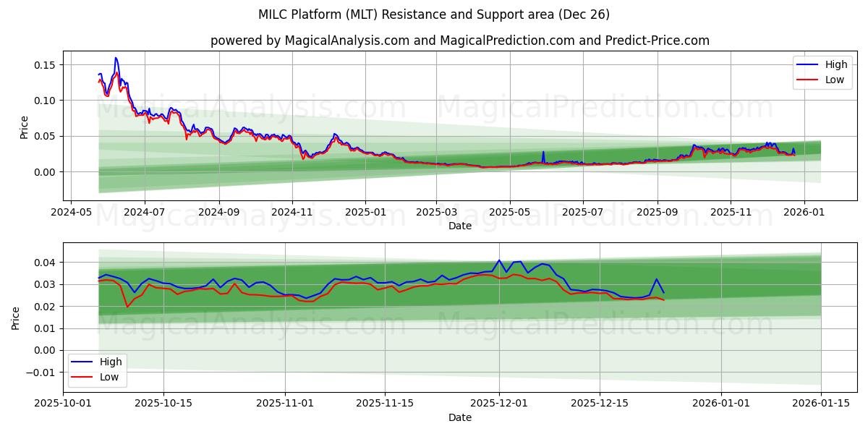Click the peak at 0.04 near 2025-12-01
Image resolution: width=868 pixels, height=434 pixels.
[x=499, y=261]
